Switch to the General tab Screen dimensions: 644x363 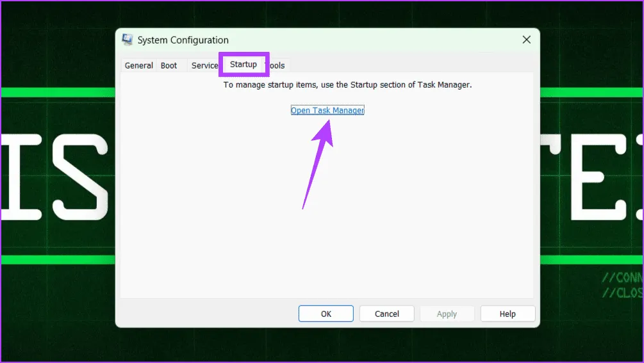(138, 65)
